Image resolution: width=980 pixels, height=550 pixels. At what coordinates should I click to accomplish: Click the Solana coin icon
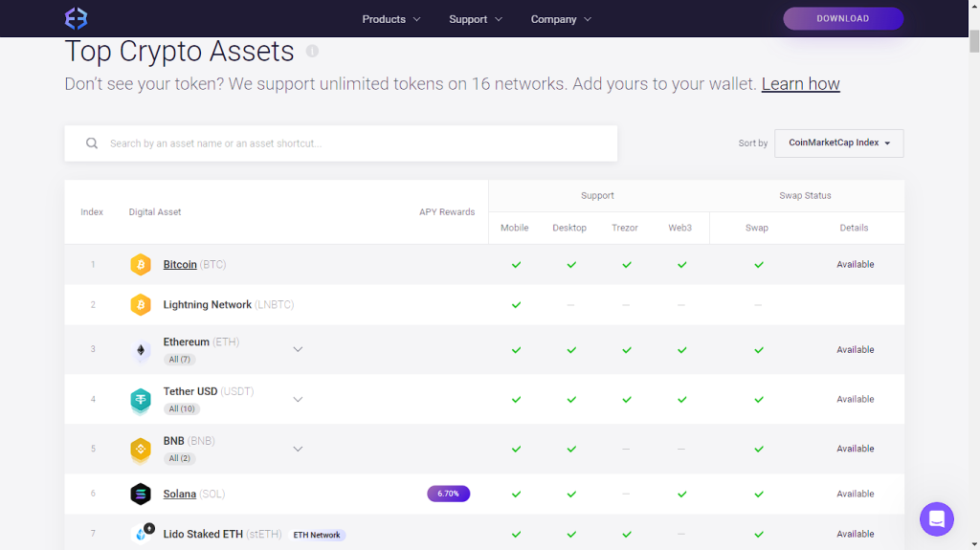coord(141,494)
